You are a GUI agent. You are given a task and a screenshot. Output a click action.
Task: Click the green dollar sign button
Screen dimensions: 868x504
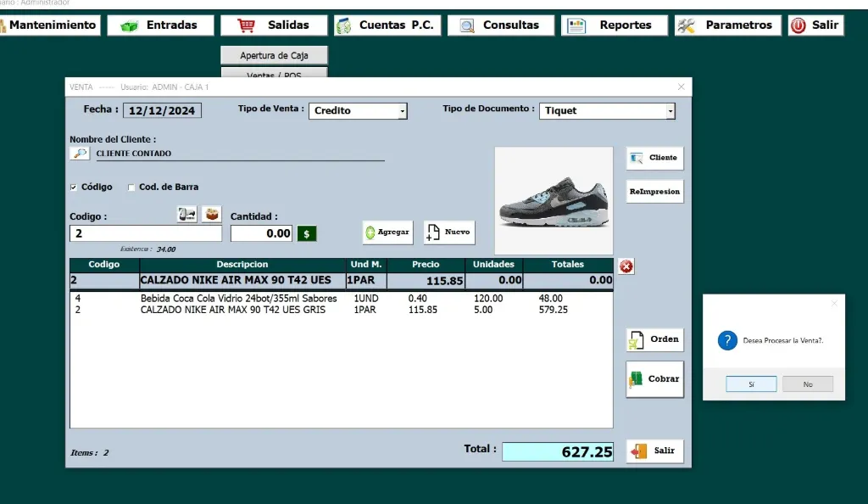(x=306, y=233)
